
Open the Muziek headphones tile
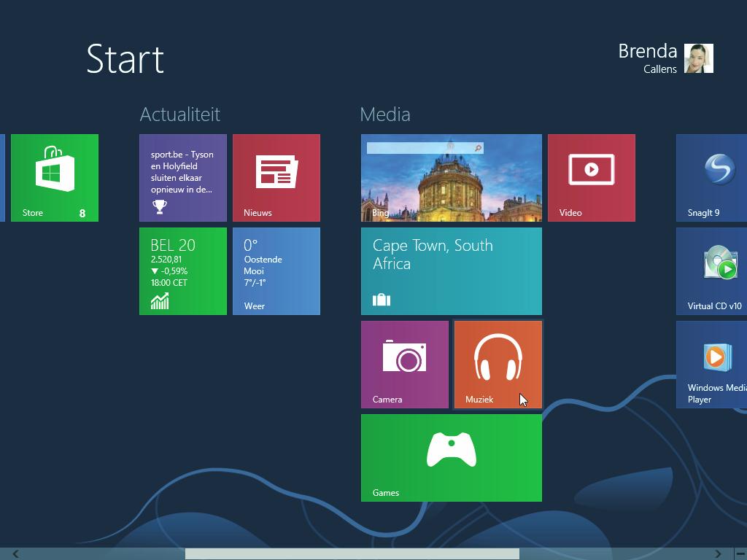point(498,365)
